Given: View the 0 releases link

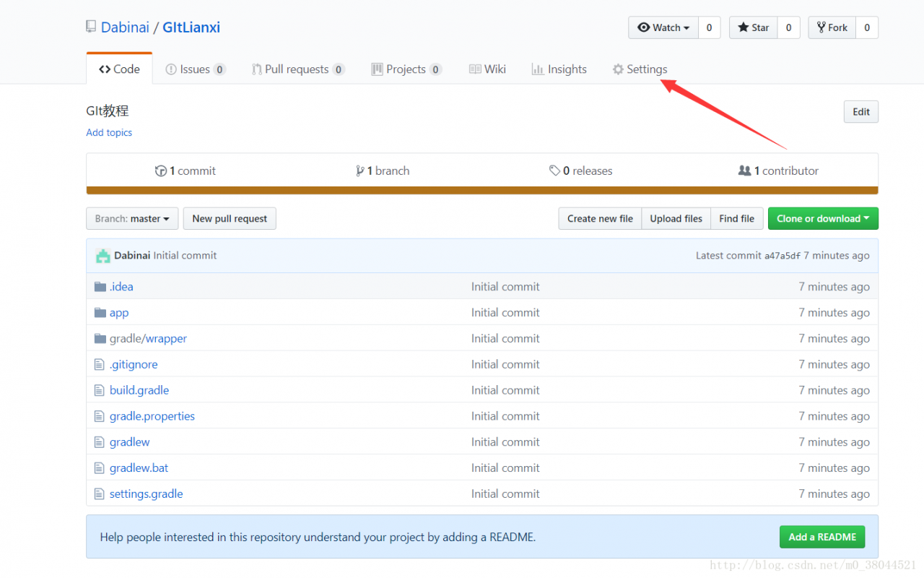Looking at the screenshot, I should (x=580, y=171).
